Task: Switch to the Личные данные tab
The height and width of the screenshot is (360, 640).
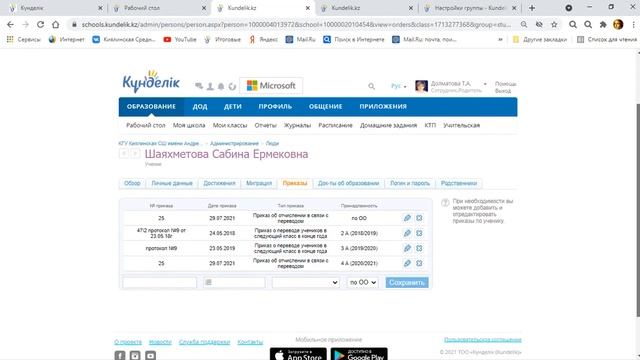Action: click(x=172, y=183)
